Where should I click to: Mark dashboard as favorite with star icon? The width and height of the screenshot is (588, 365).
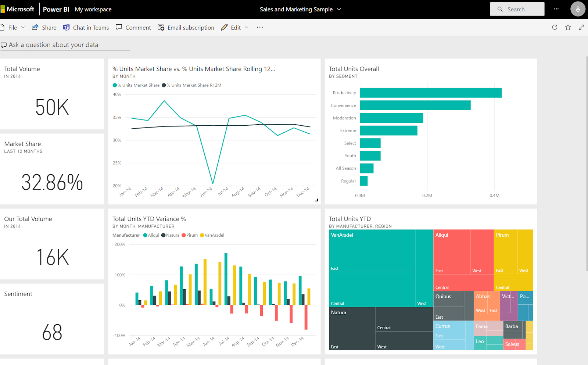point(568,27)
